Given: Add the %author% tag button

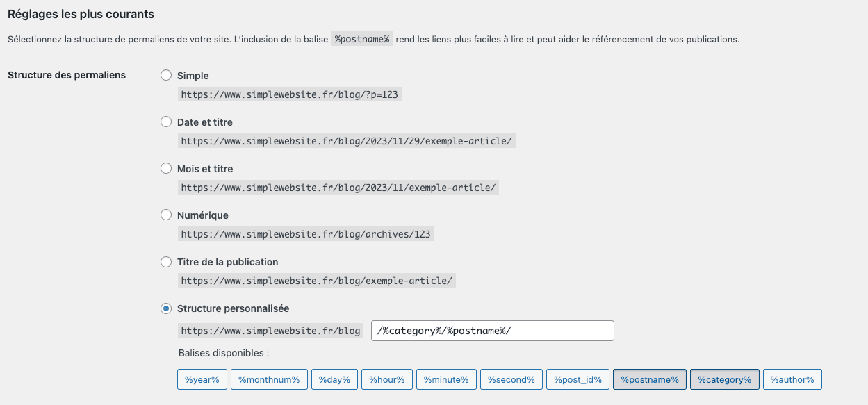Looking at the screenshot, I should coord(792,379).
